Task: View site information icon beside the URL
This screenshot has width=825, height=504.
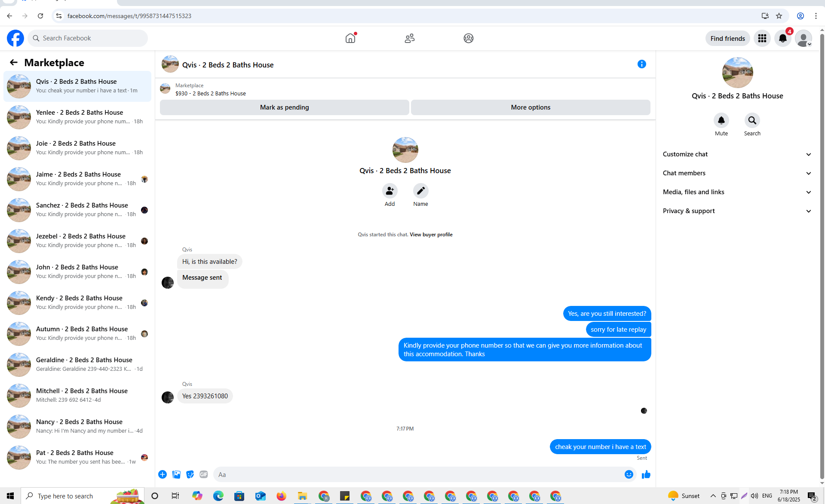Action: click(x=59, y=16)
